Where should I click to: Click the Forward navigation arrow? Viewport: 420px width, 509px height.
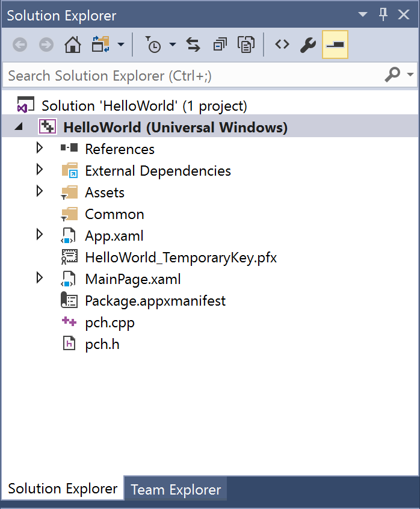(x=46, y=45)
